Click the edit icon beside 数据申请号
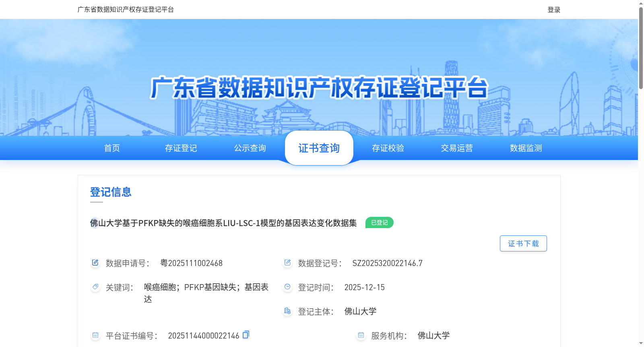The width and height of the screenshot is (644, 347). [95, 263]
